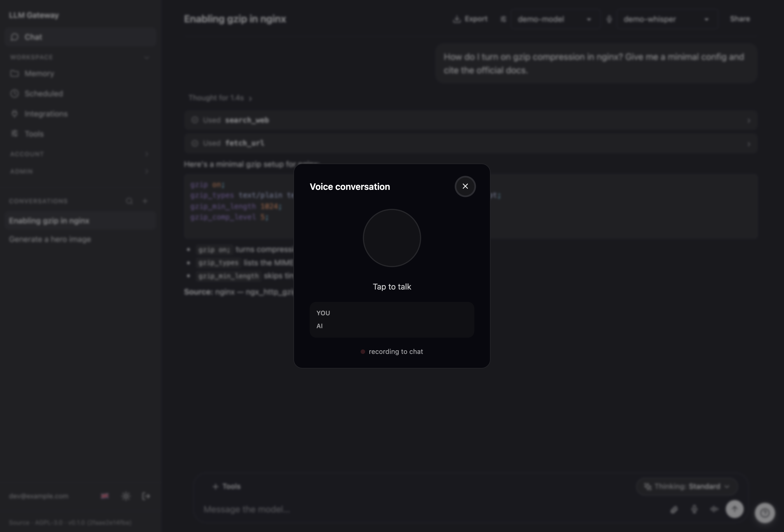Click the '+ Tools' composer button

pyautogui.click(x=227, y=486)
